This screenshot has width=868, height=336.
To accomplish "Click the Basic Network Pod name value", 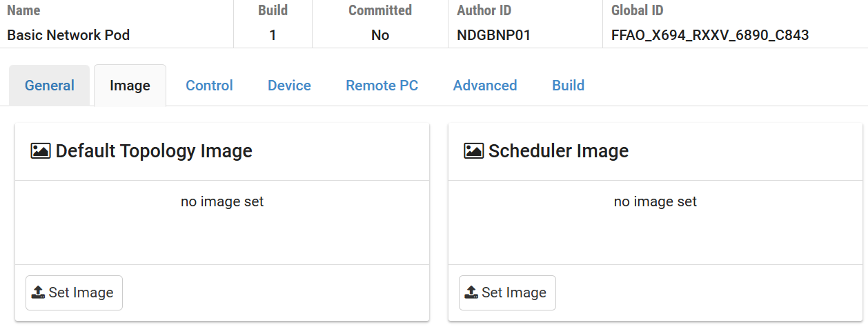I will pos(68,35).
